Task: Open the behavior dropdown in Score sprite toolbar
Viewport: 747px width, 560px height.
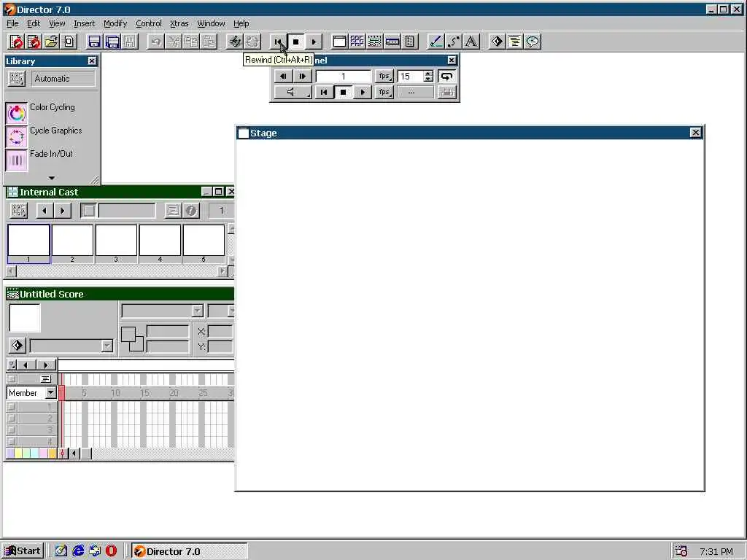Action: click(71, 345)
